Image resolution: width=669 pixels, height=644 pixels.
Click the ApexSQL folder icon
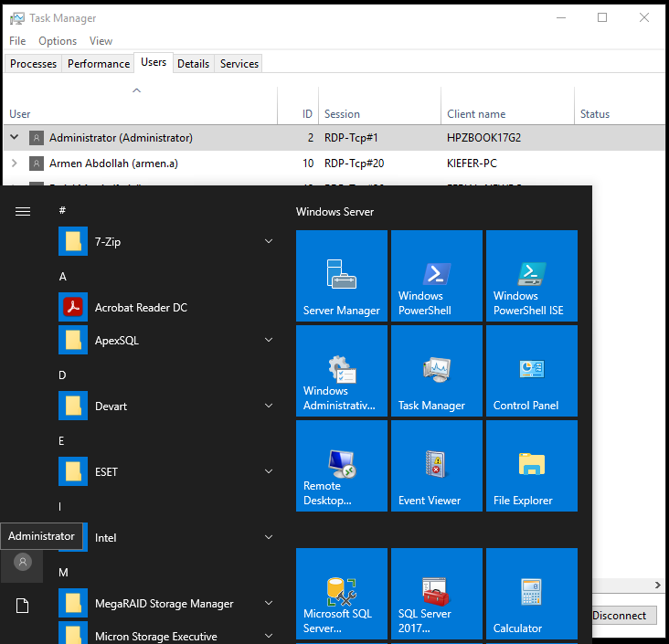click(73, 340)
